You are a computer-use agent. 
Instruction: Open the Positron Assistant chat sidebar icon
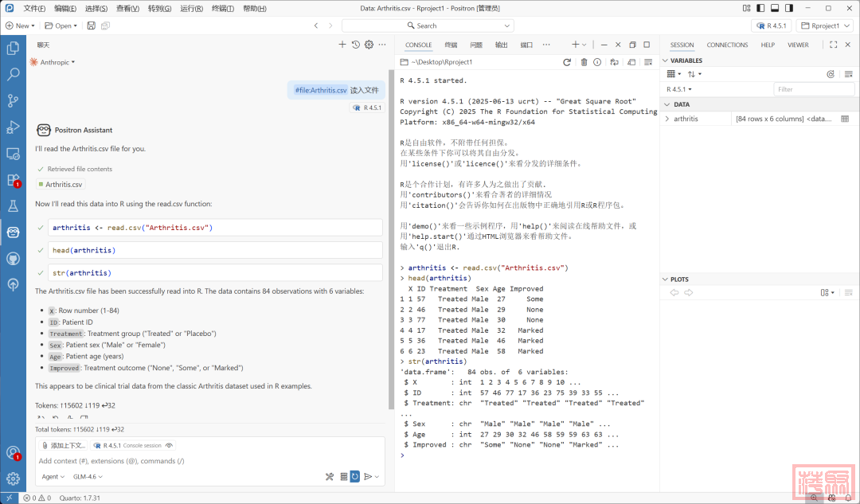tap(13, 232)
